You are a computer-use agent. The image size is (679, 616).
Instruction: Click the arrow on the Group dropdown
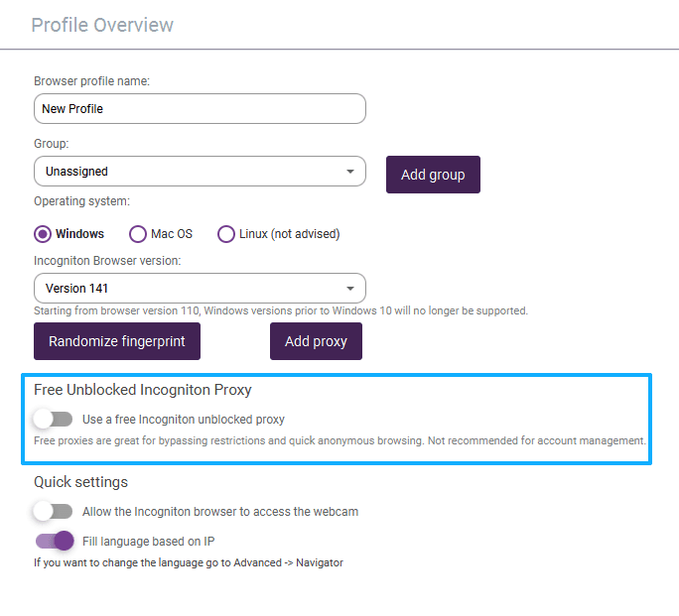click(350, 172)
